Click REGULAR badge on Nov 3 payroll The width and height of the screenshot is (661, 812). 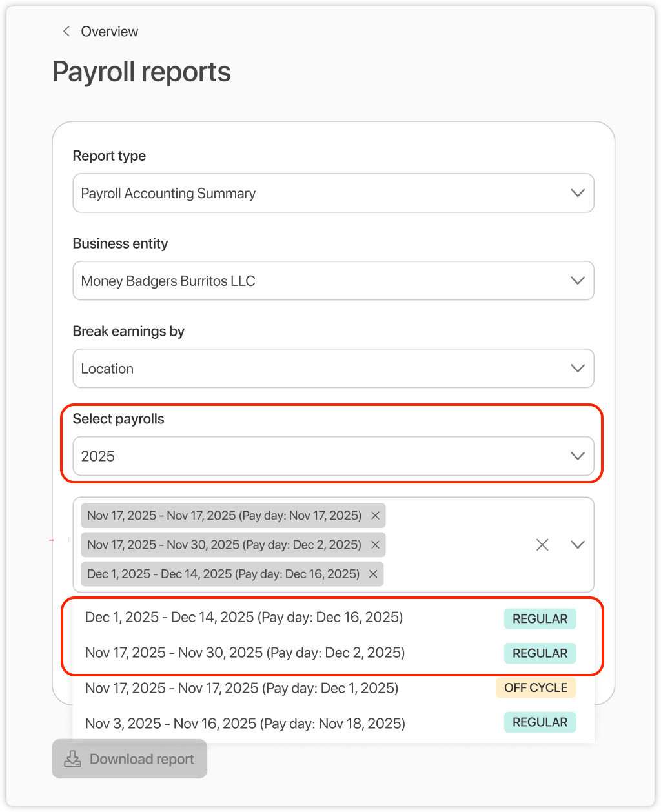(540, 722)
